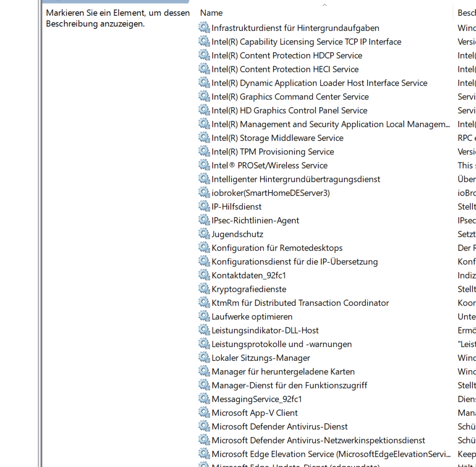The height and width of the screenshot is (467, 476).
Task: Select the Kontaktdaten_92fc1 service name
Action: click(249, 275)
